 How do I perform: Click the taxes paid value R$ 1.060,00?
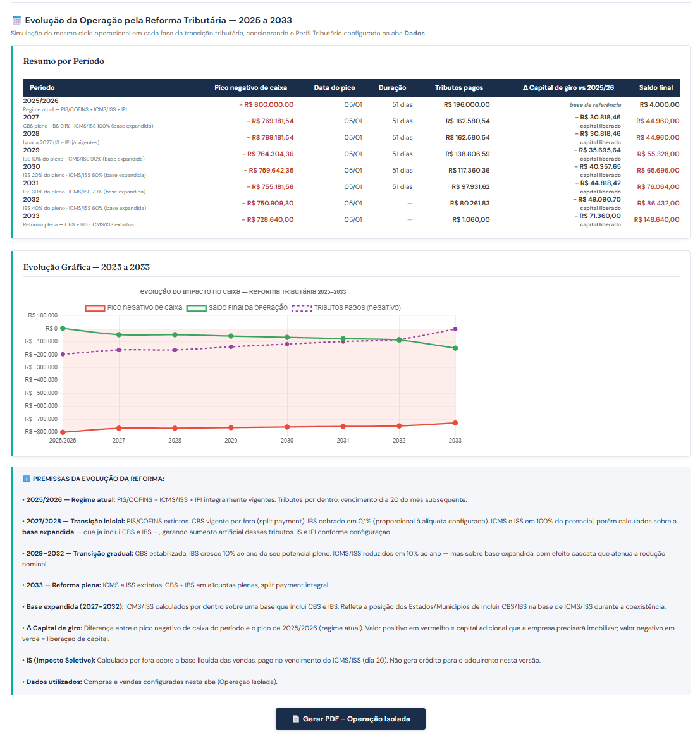470,220
